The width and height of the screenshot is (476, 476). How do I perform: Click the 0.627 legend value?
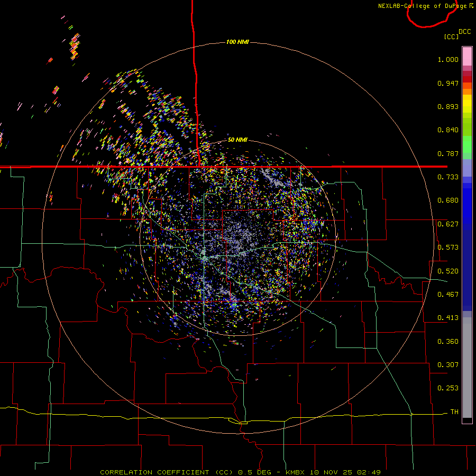(448, 224)
